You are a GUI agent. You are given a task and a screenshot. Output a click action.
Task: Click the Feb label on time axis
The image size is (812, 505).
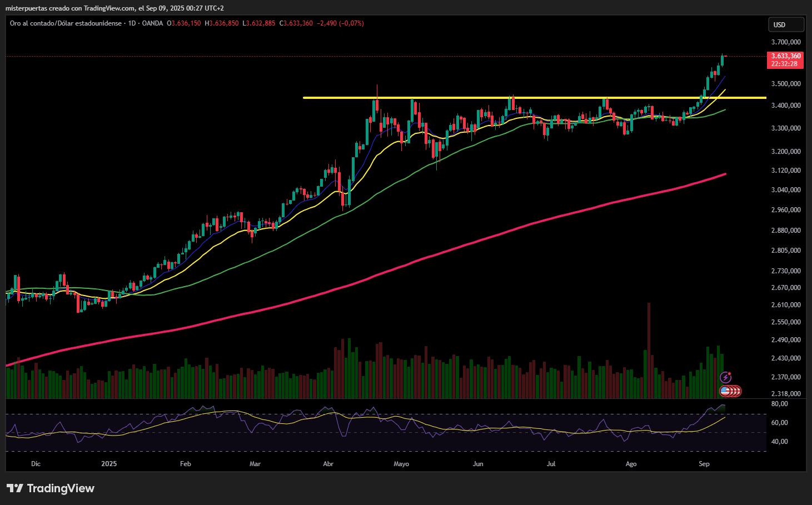point(186,464)
